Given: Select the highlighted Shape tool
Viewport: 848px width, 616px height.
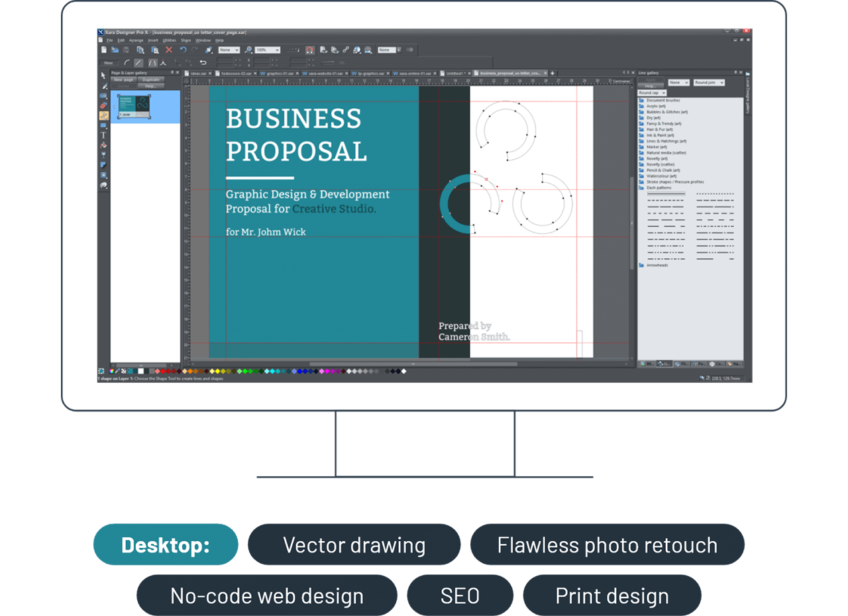Looking at the screenshot, I should coord(103,114).
